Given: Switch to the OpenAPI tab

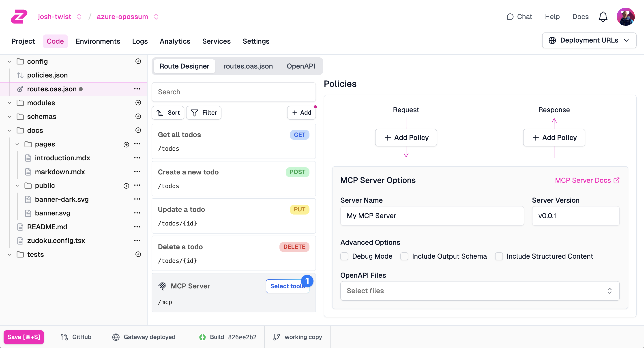Looking at the screenshot, I should [x=301, y=66].
